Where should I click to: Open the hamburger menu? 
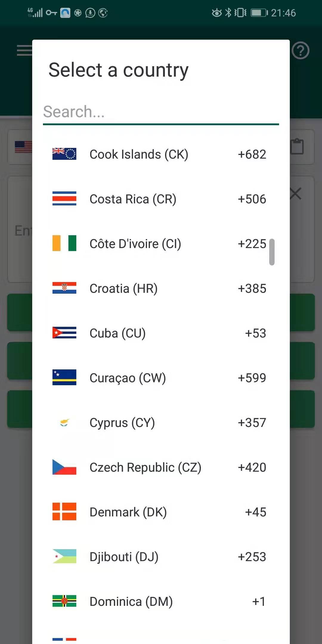point(24,50)
